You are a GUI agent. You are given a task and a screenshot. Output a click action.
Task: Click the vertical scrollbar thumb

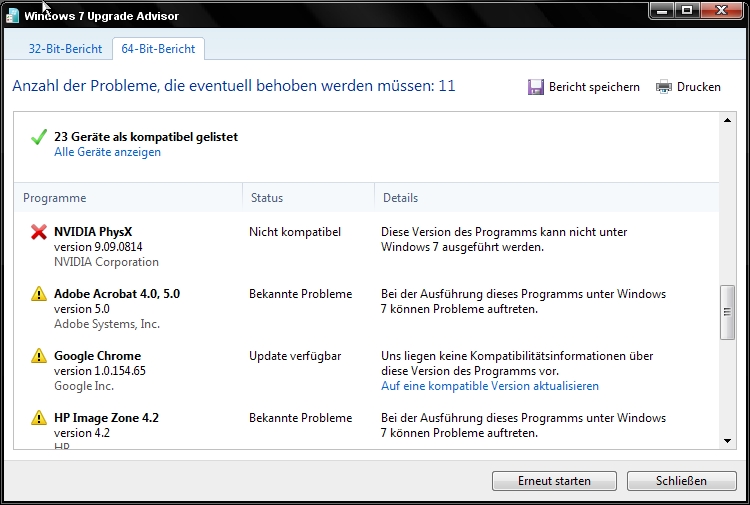tap(728, 312)
